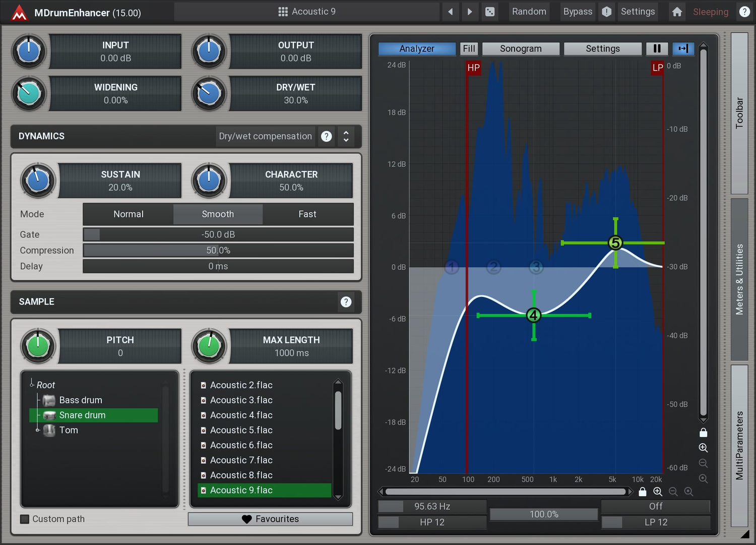
Task: Click the heart Favourites button
Action: tap(270, 519)
